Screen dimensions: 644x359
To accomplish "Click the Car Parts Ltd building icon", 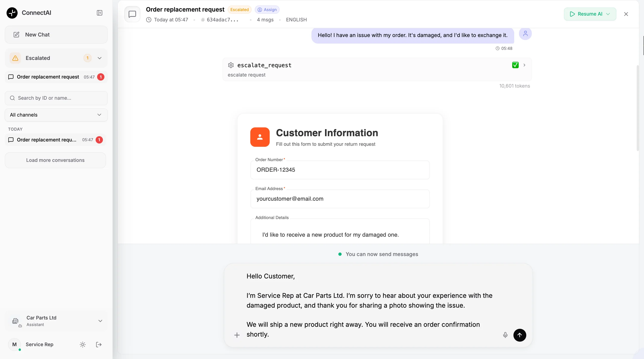I will click(16, 321).
